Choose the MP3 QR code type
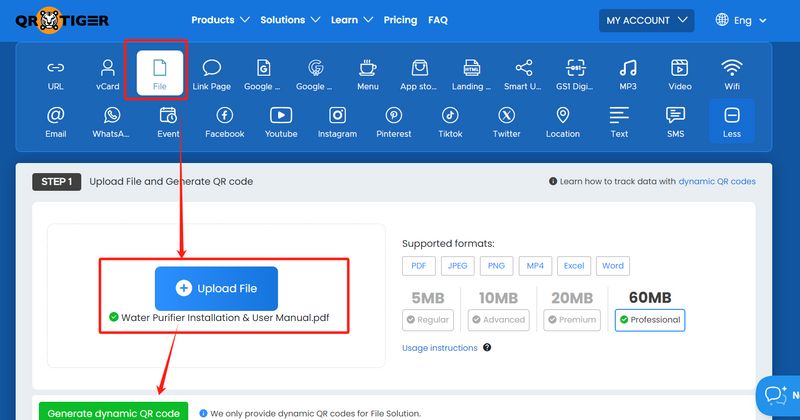Viewport: 800px width, 420px height. tap(628, 75)
